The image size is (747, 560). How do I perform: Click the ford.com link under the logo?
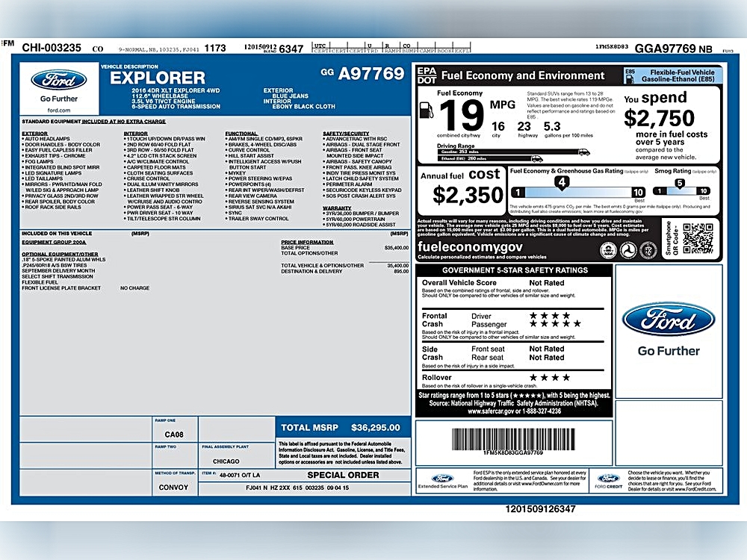coord(58,110)
